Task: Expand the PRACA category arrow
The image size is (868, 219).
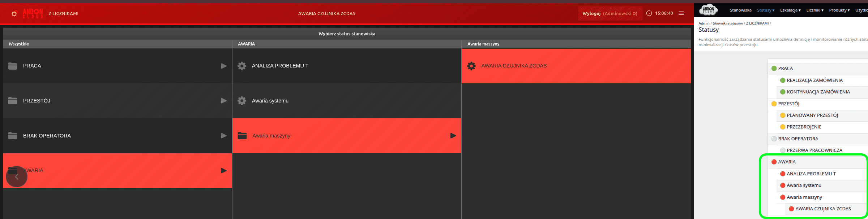Action: (223, 66)
